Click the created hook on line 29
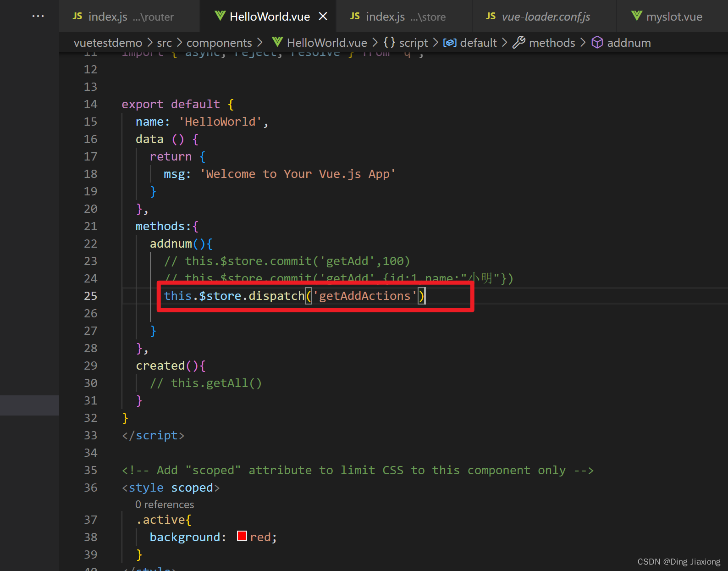The height and width of the screenshot is (571, 728). tap(160, 366)
